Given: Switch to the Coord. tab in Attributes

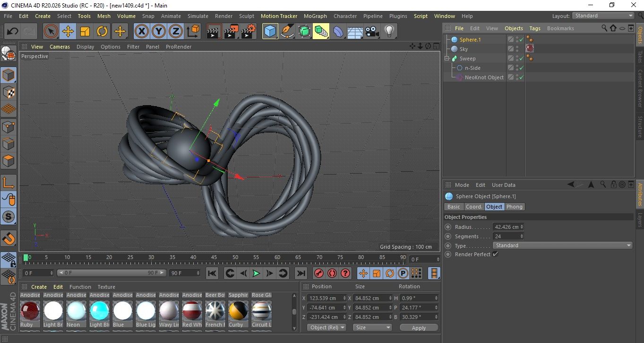Looking at the screenshot, I should (x=473, y=207).
